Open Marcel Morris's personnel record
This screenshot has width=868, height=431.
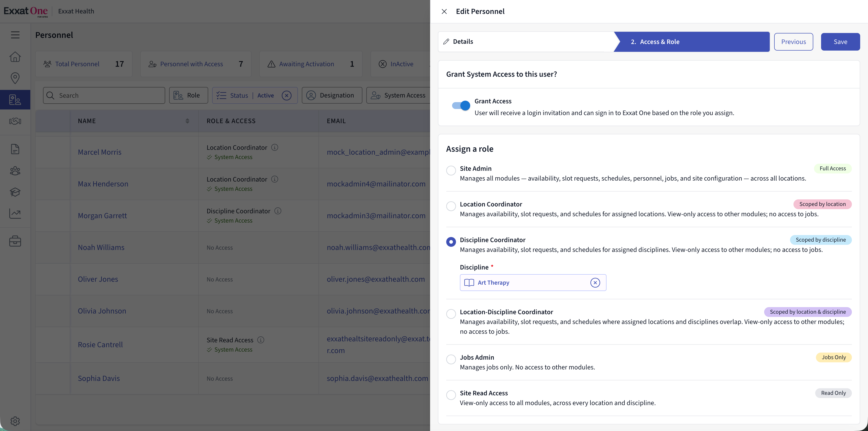tap(100, 152)
